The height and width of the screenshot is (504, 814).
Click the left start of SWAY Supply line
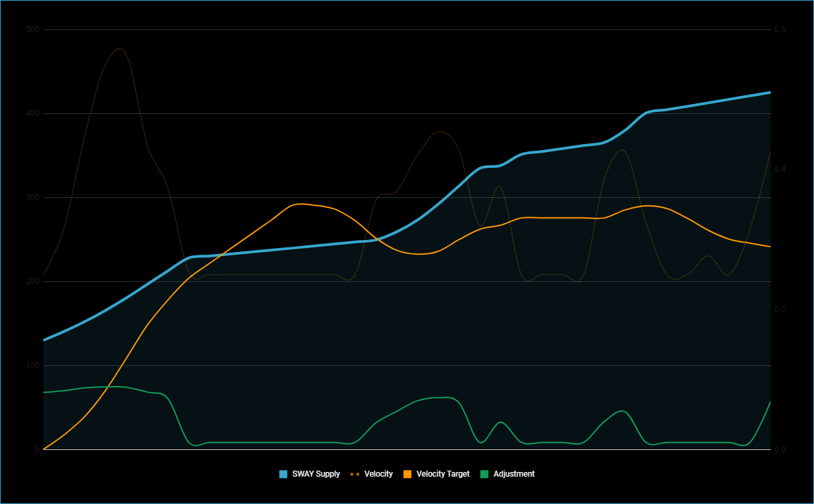pos(44,340)
